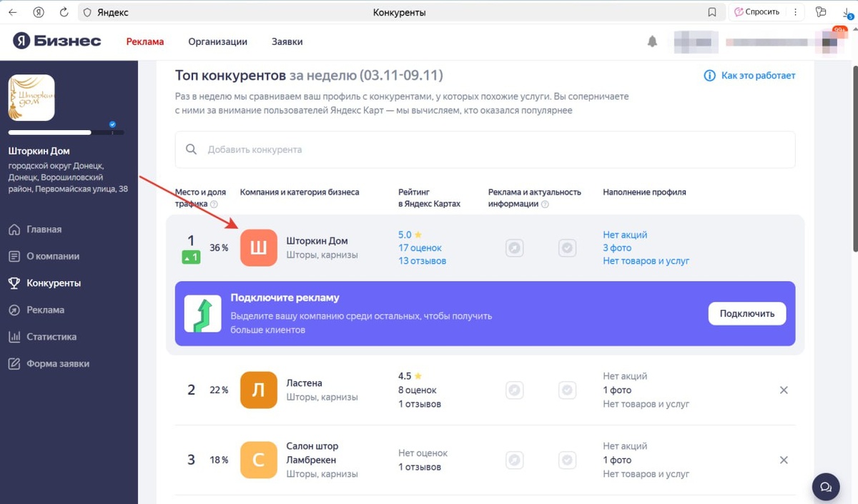Open the Спросить assistant button
The height and width of the screenshot is (504, 858).
pyautogui.click(x=756, y=12)
